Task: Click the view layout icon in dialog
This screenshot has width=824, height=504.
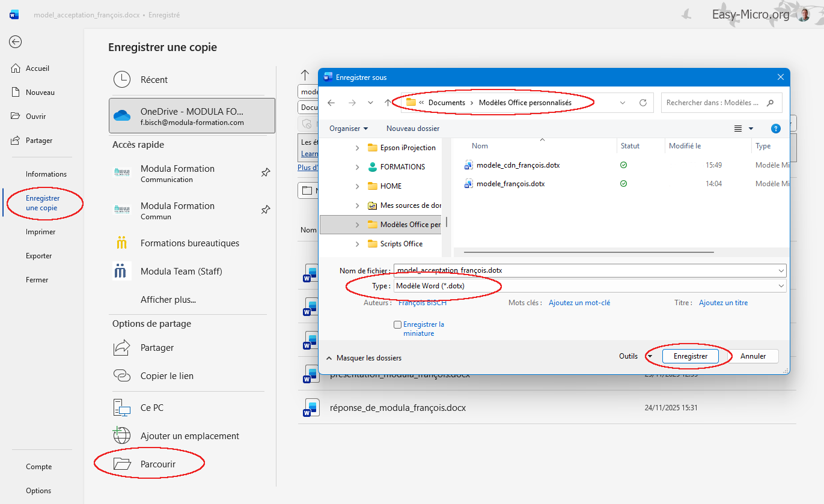Action: click(737, 129)
